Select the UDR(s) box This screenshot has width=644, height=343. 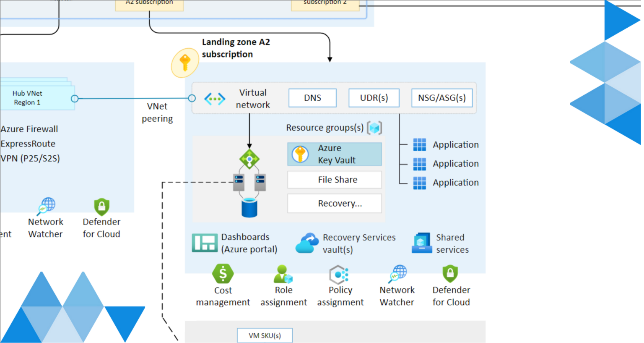374,98
